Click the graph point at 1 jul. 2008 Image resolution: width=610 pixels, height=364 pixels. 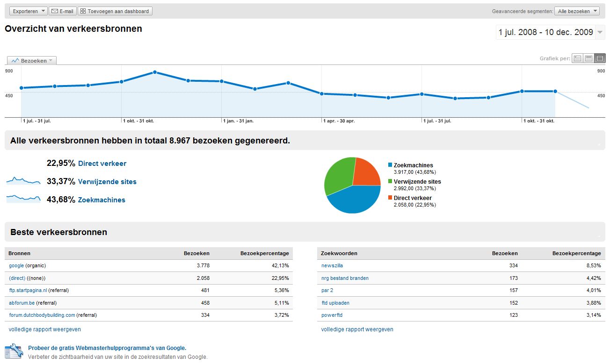(x=22, y=88)
